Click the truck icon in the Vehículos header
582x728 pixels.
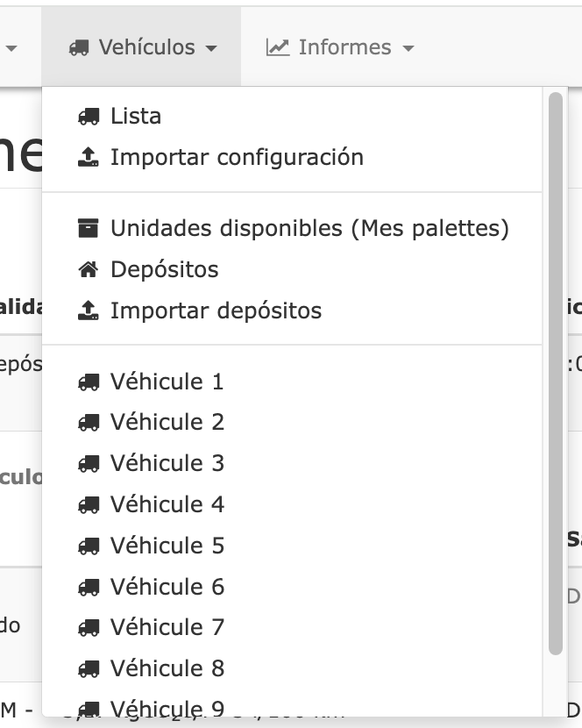point(79,47)
